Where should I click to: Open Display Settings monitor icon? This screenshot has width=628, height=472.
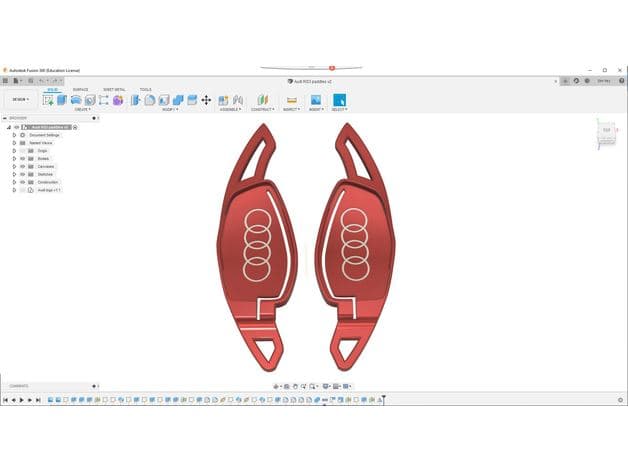point(326,387)
